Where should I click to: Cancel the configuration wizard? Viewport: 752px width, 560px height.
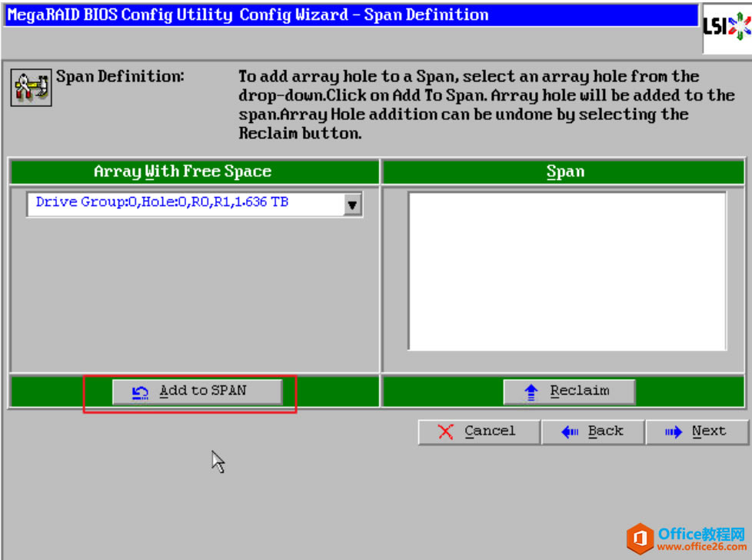[479, 432]
